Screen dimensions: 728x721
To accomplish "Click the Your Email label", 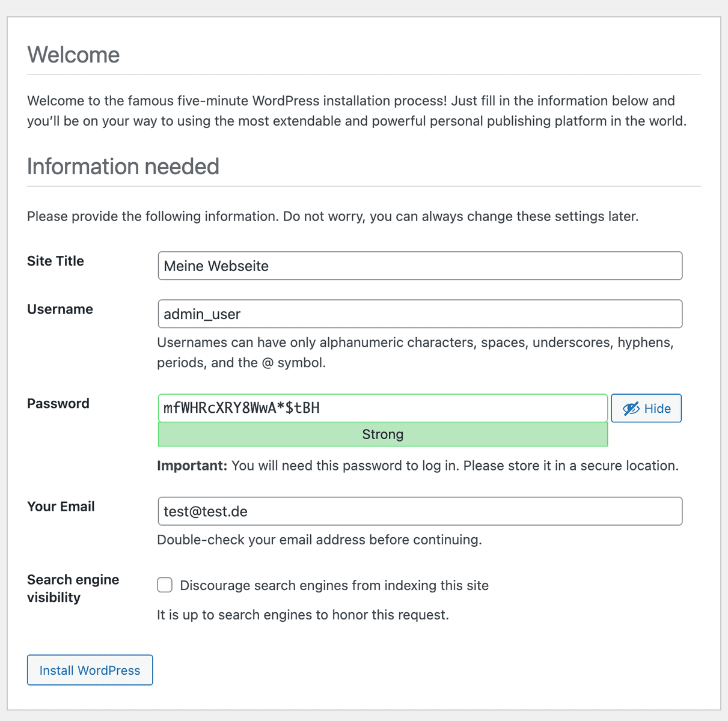I will pyautogui.click(x=61, y=507).
